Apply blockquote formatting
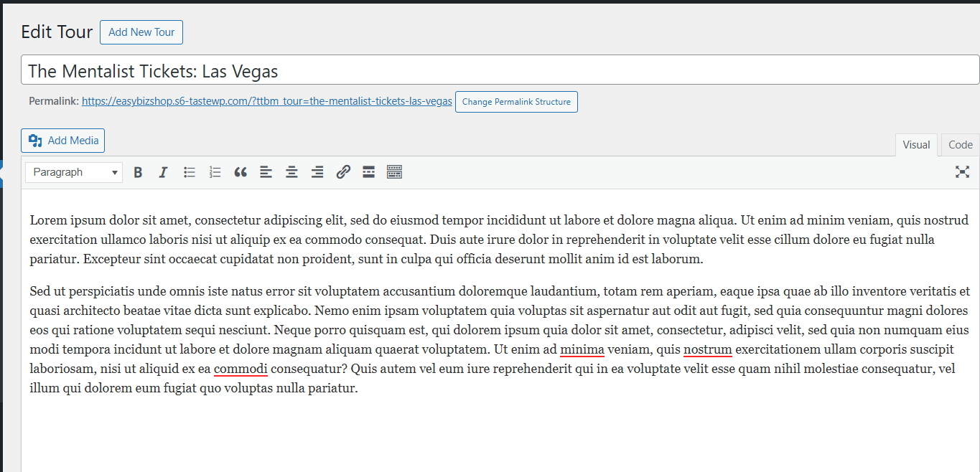 (x=241, y=172)
